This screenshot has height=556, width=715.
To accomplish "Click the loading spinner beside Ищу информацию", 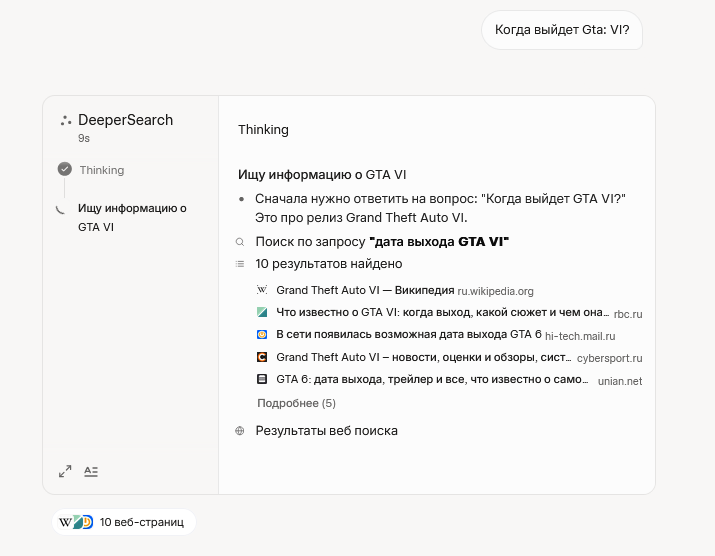I will tap(61, 209).
